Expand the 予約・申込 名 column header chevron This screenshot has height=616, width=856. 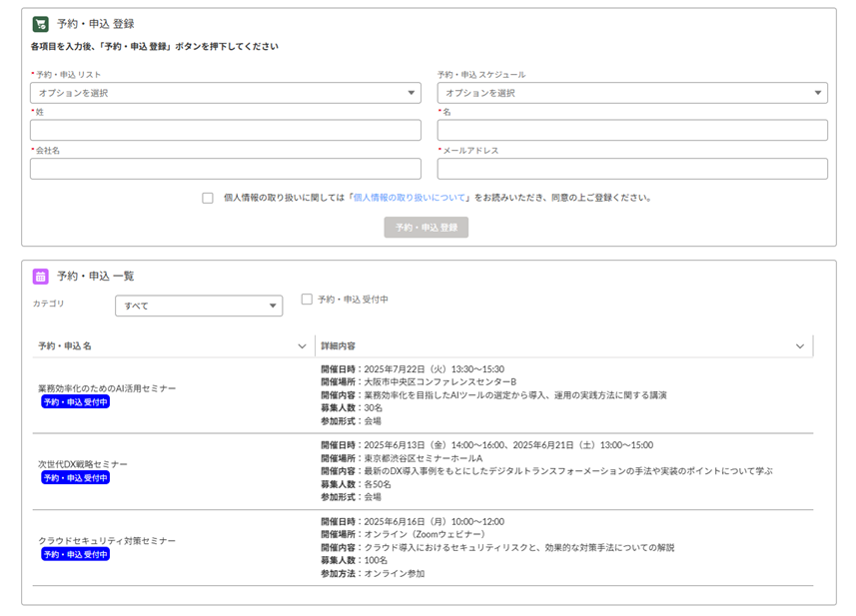pos(302,345)
